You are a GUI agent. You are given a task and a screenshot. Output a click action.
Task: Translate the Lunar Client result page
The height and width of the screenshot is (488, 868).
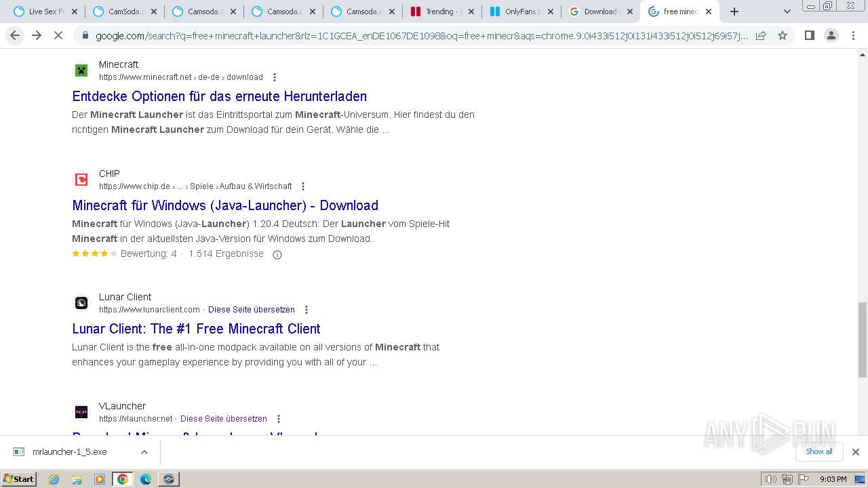coord(252,310)
